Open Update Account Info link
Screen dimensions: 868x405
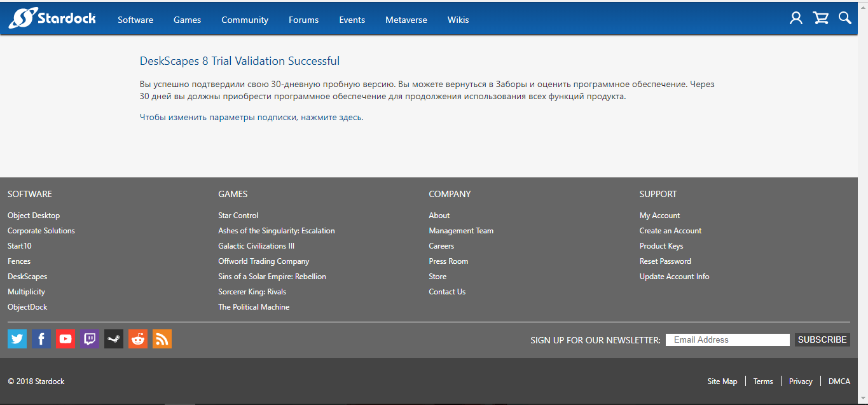click(x=675, y=277)
